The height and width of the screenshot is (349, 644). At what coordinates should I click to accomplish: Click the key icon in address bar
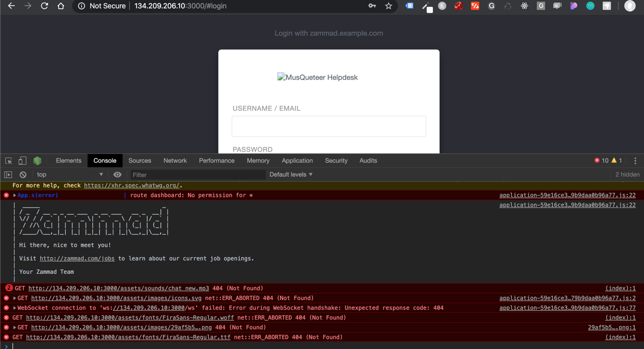[373, 6]
